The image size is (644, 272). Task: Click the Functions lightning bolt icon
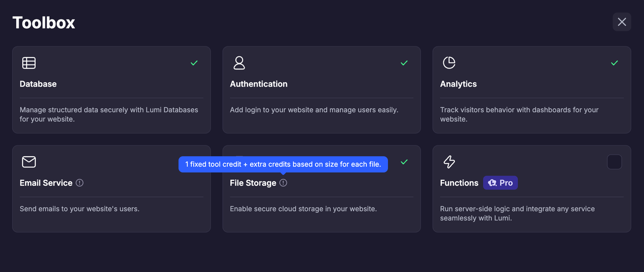tap(449, 162)
